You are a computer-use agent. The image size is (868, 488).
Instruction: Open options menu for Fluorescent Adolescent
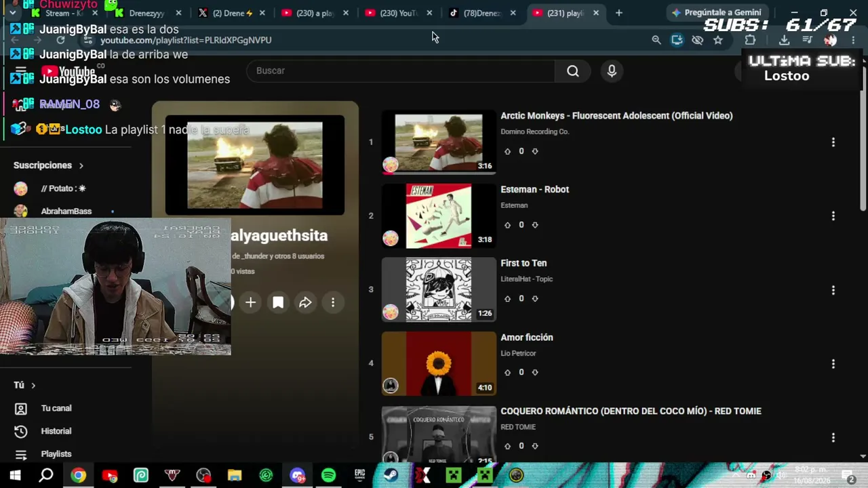point(833,142)
